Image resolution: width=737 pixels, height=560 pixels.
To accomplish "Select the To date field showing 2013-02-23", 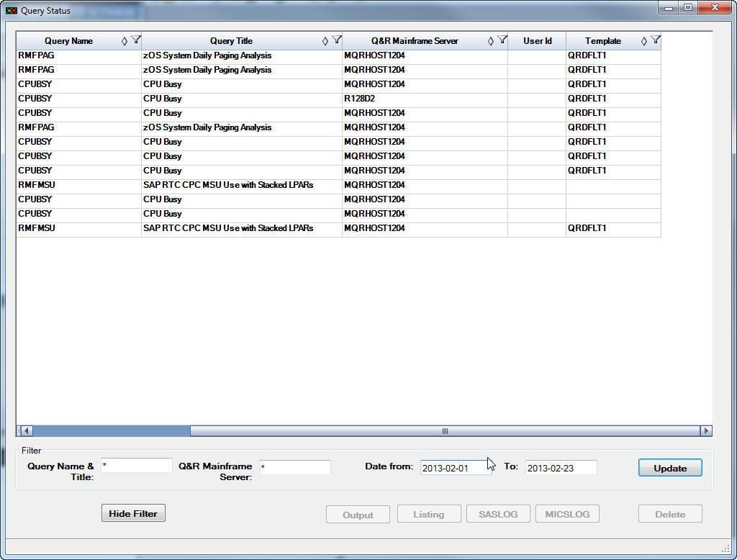I will (x=561, y=468).
